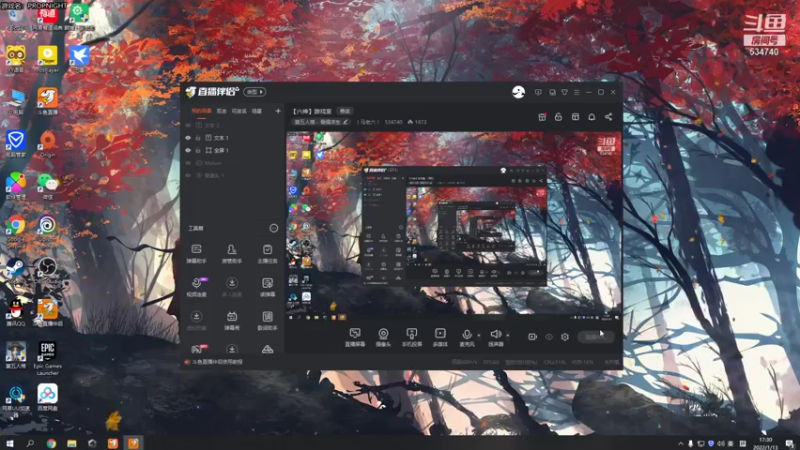This screenshot has height=450, width=800.
Task: Open the 百度网盘 desktop icon
Action: [x=47, y=397]
